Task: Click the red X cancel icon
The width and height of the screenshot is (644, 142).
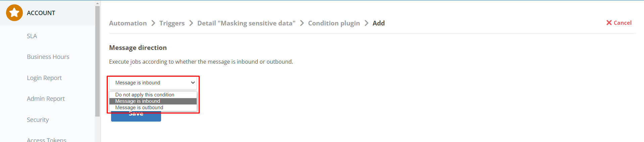Action: coord(609,23)
